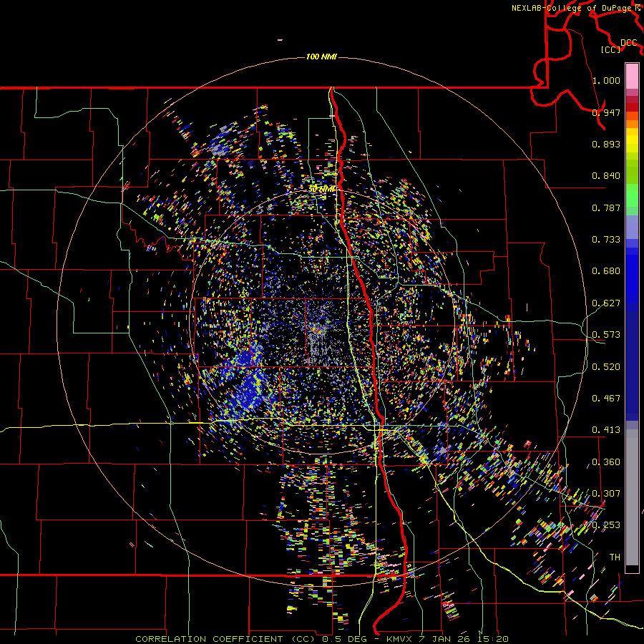644x644 pixels.
Task: Click the 0.893 legend value
Action: pos(606,144)
